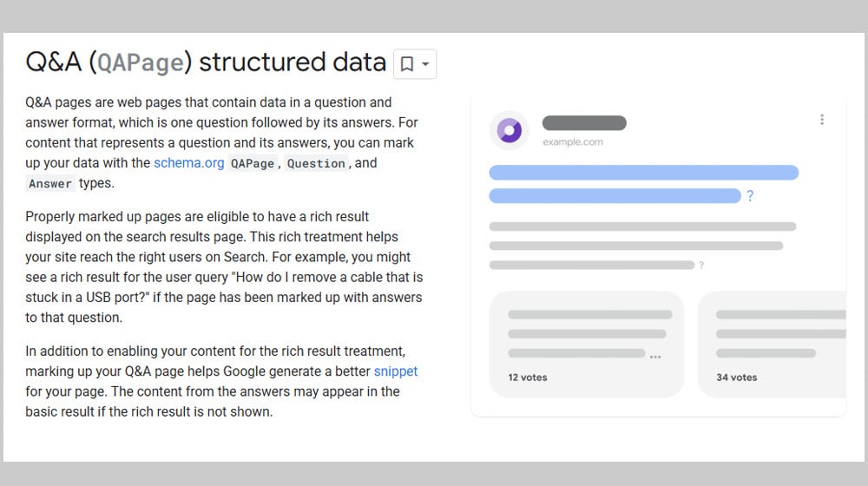Open the three-dot menu on the example result
Viewport: 868px width, 486px height.
821,120
